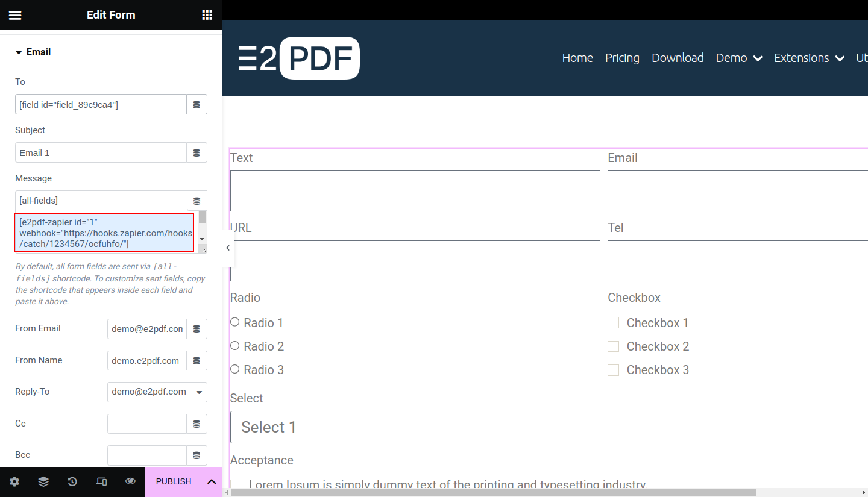Click dynamic tags icon beside To field
Image resolution: width=868 pixels, height=497 pixels.
pyautogui.click(x=197, y=105)
